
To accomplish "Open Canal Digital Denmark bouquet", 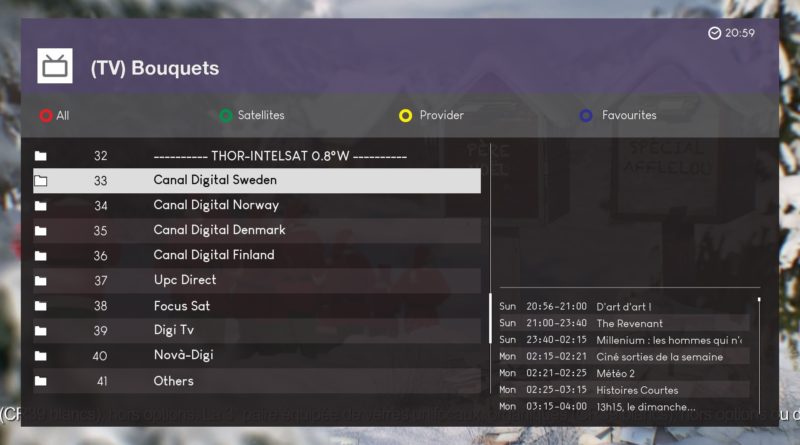I will pos(257,231).
